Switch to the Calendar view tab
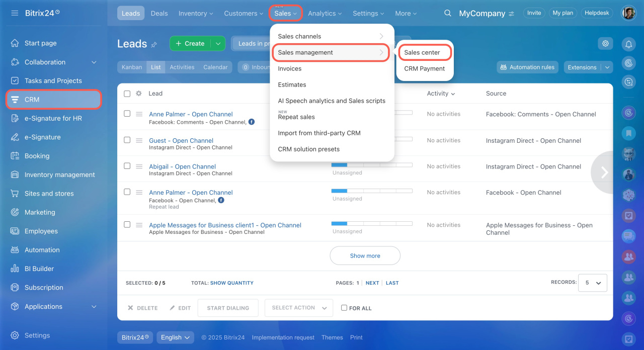Image resolution: width=644 pixels, height=350 pixels. point(215,67)
